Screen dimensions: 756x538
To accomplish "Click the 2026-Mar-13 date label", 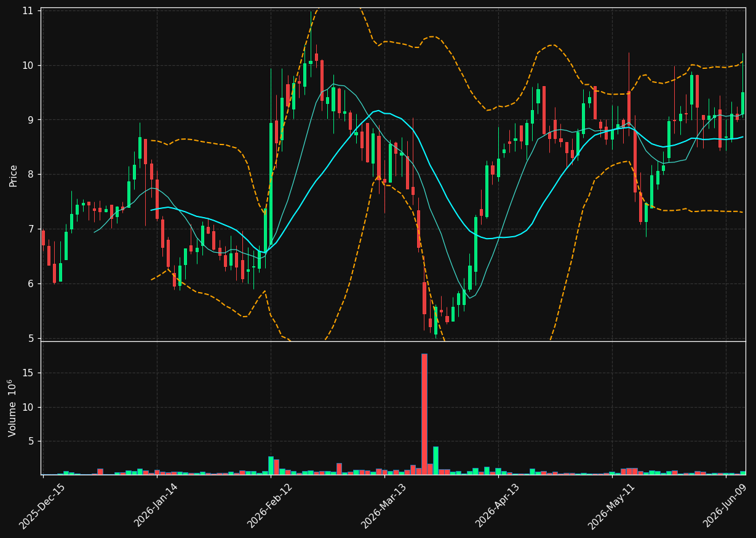I will tap(384, 506).
